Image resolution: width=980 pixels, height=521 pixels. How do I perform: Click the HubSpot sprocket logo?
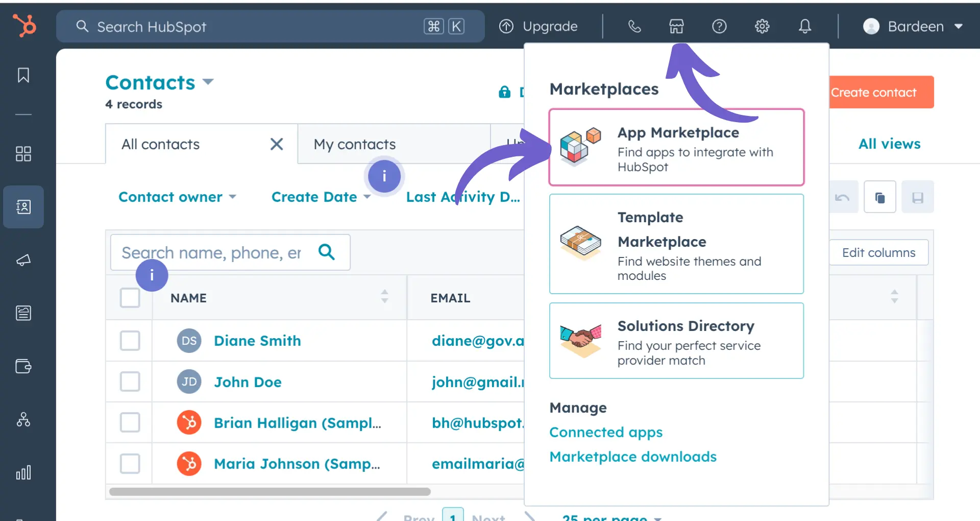24,26
